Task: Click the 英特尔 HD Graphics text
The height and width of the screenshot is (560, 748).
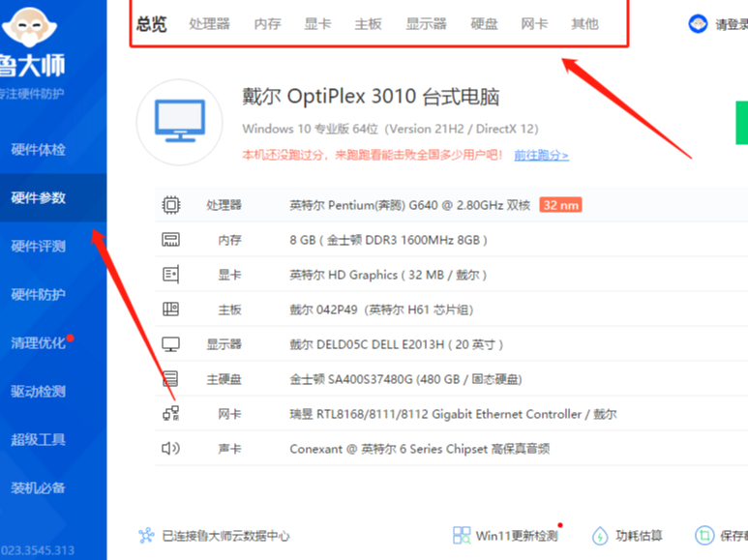Action: click(x=388, y=275)
